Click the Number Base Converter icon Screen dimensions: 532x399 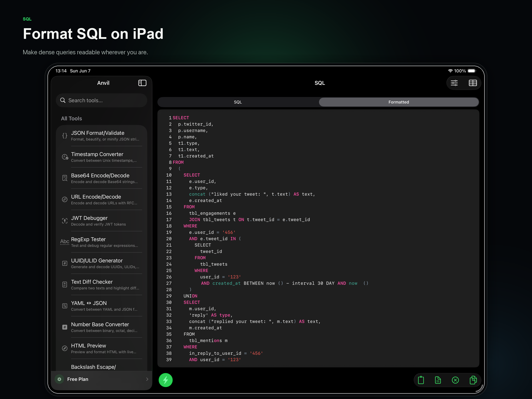tap(65, 327)
